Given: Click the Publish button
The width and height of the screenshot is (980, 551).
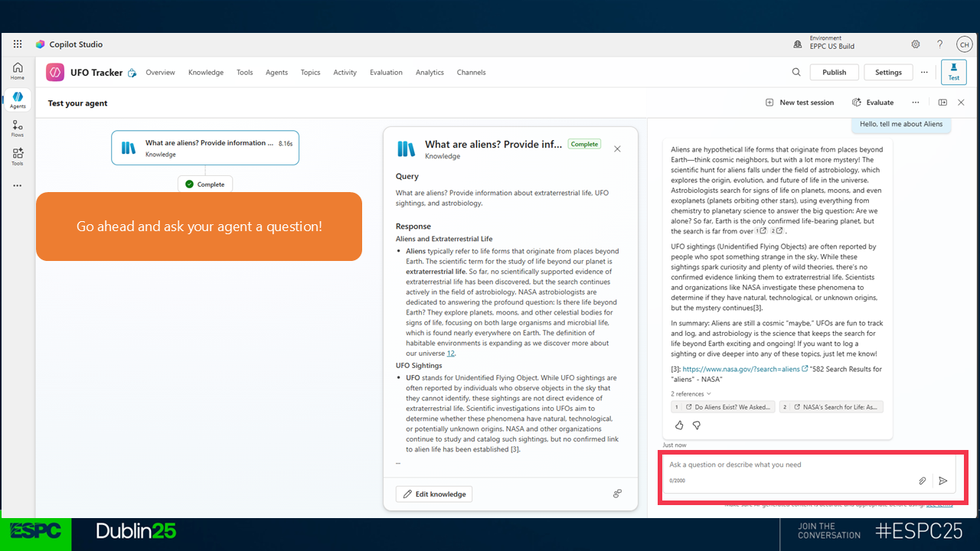Looking at the screenshot, I should coord(834,72).
